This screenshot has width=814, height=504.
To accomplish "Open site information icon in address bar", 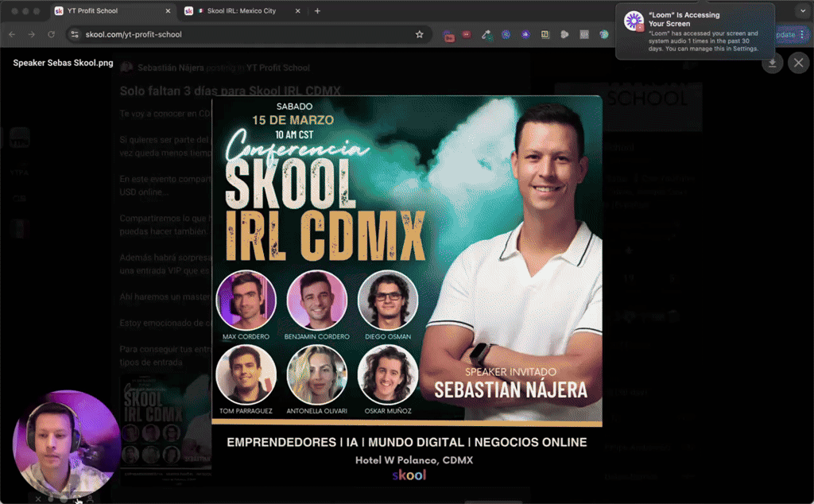I will pos(75,34).
